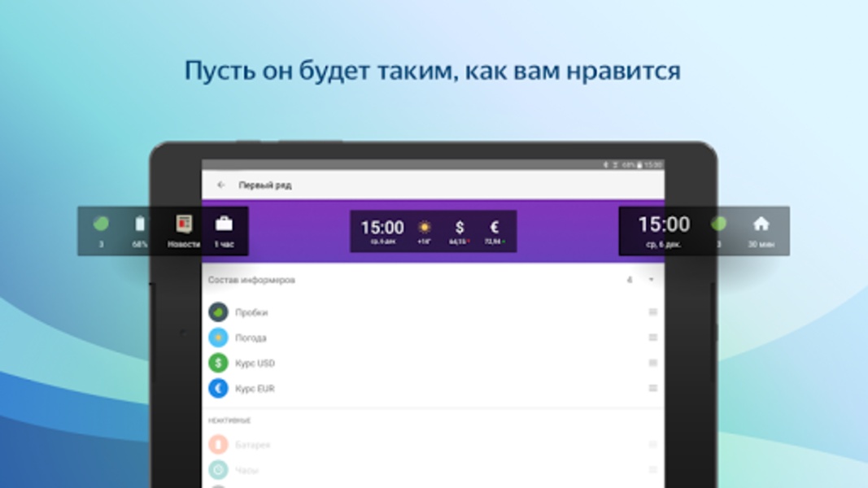This screenshot has width=868, height=488.
Task: Select the Пробки traffic informer icon
Action: (218, 312)
